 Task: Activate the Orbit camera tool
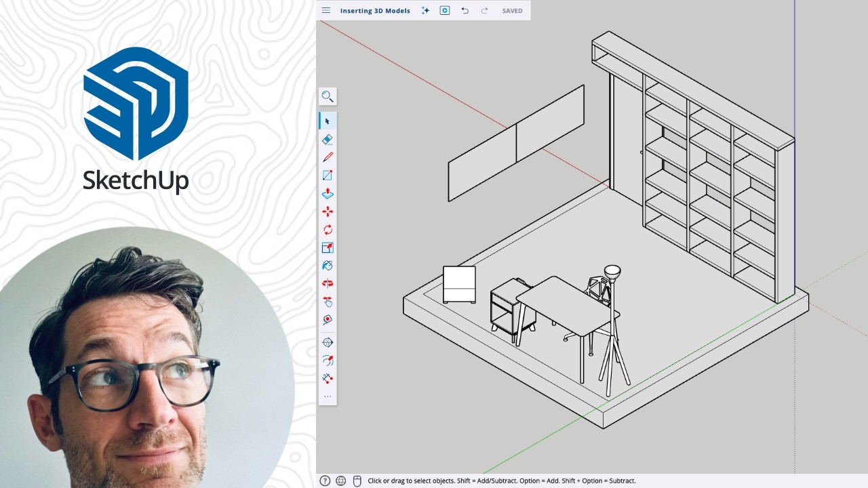point(328,283)
